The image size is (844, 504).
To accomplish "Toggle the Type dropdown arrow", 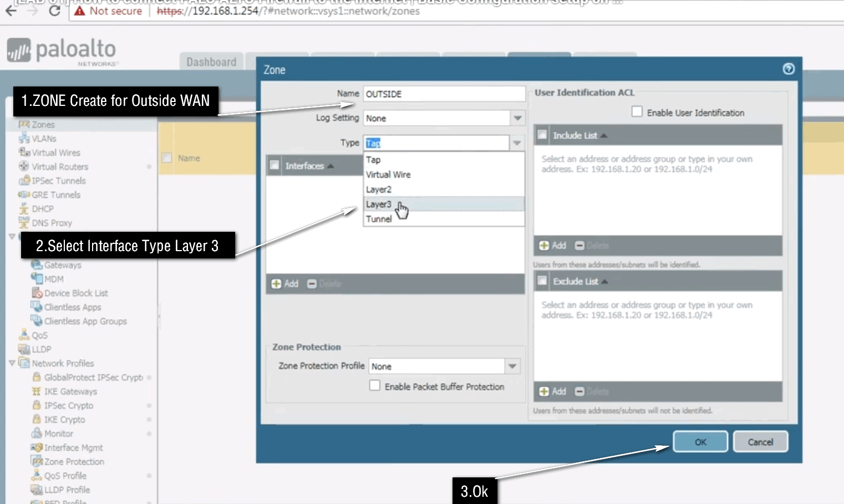I will [x=517, y=143].
